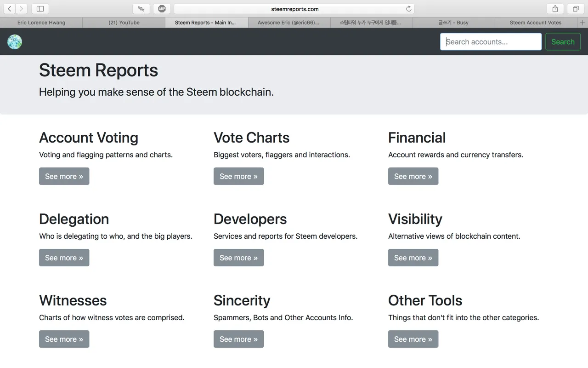The height and width of the screenshot is (368, 588).
Task: Click the Sincerity heading
Action: tap(242, 300)
